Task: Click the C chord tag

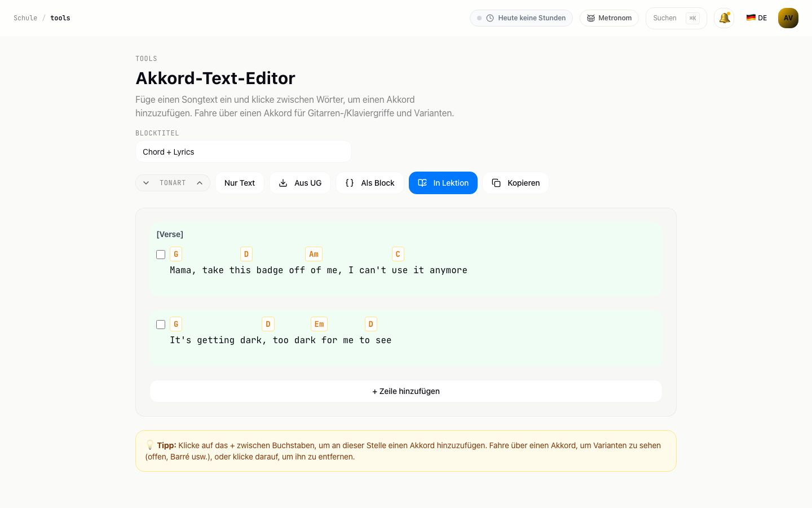Action: (x=398, y=255)
